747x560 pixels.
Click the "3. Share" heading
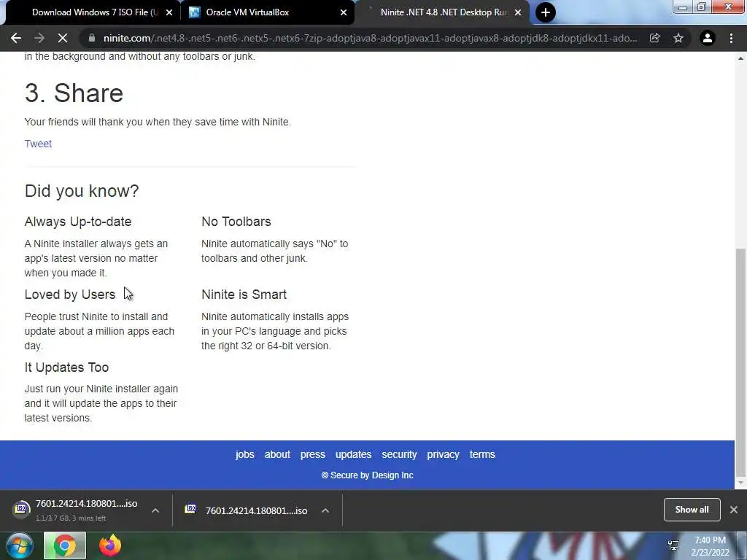pos(74,93)
